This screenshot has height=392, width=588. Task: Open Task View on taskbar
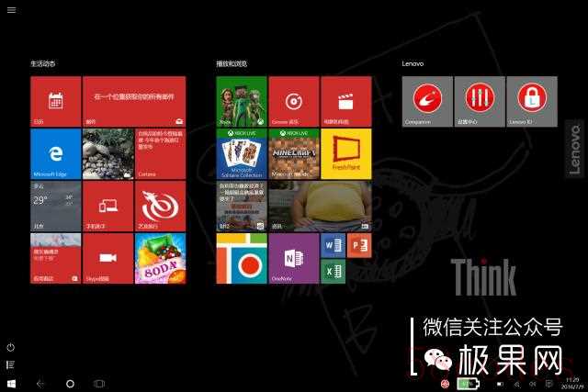click(99, 384)
